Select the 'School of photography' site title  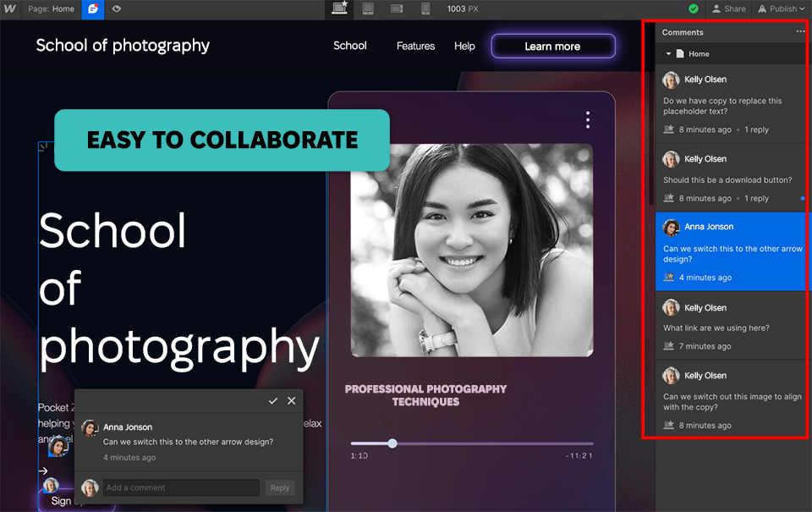(123, 46)
